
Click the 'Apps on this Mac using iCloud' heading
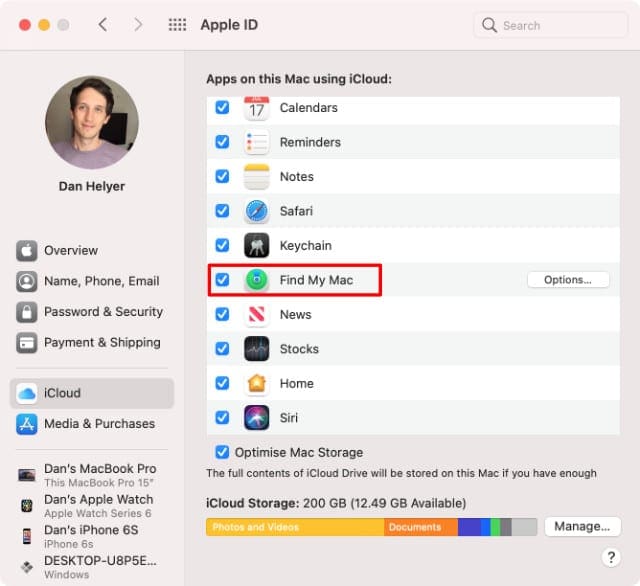coord(299,79)
